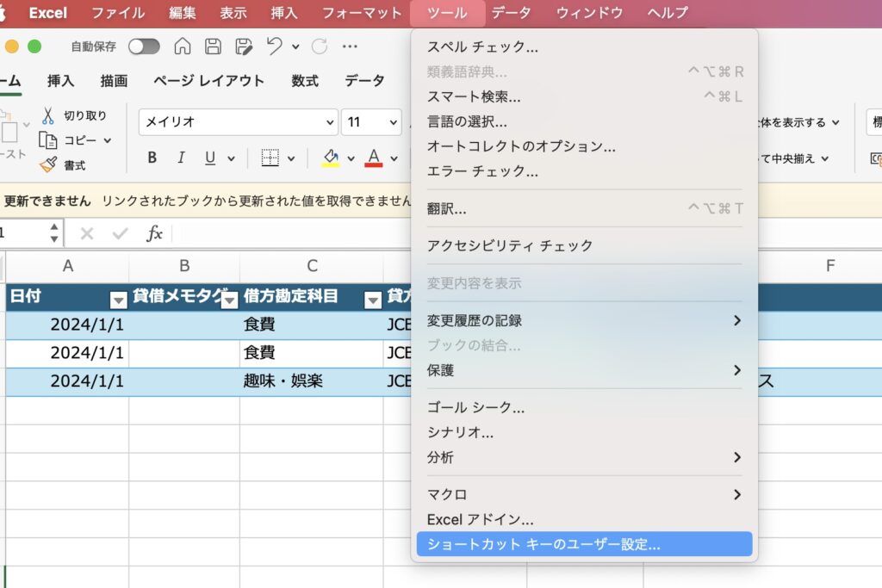Open the メイリオ font name dropdown
Image resolution: width=882 pixels, height=588 pixels.
[x=330, y=122]
